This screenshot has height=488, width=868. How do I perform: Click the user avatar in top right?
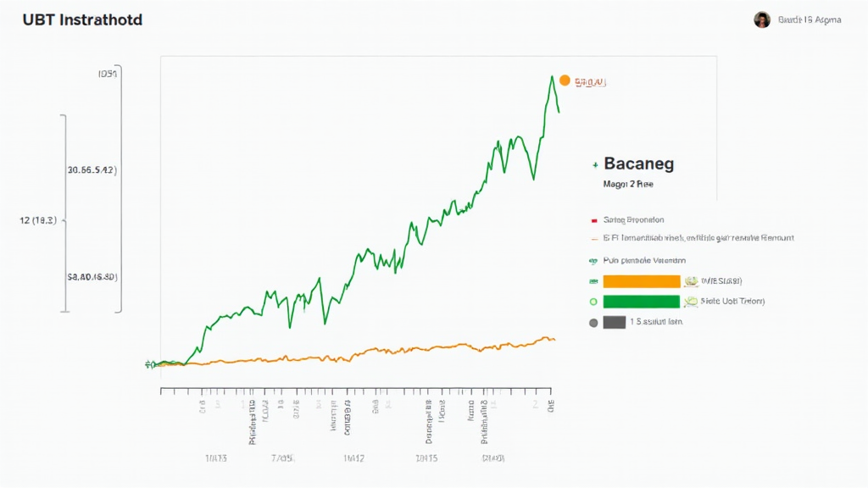[x=762, y=19]
